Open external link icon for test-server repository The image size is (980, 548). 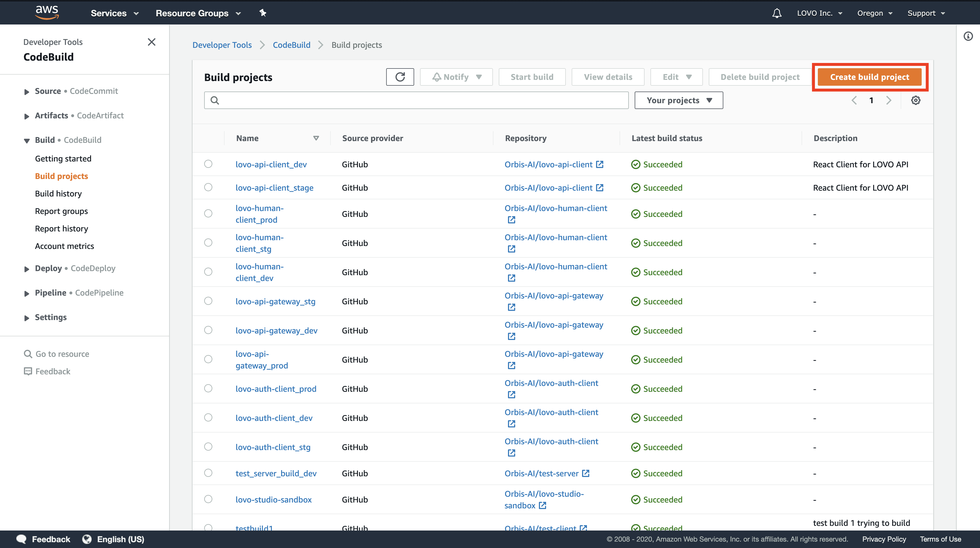[x=586, y=473]
